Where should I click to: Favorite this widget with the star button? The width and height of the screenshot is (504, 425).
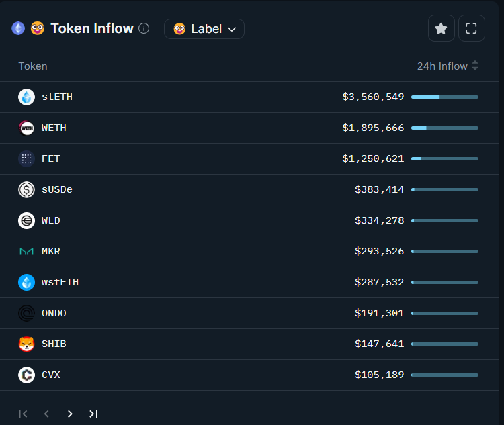click(x=441, y=28)
